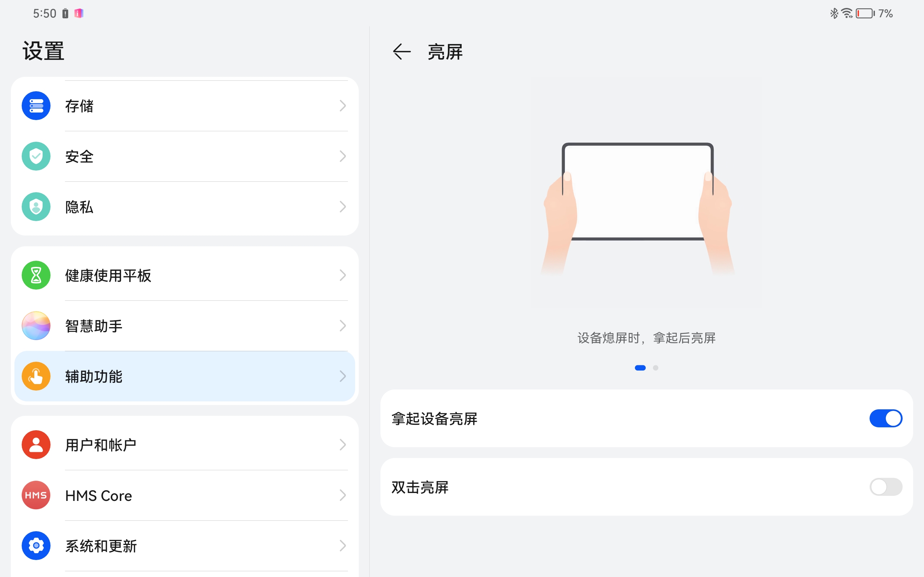Enable the 双击亮屏 switch
Image resolution: width=924 pixels, height=577 pixels.
pyautogui.click(x=885, y=487)
